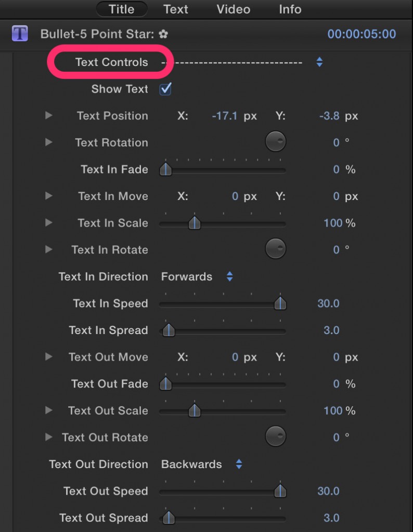Select the Title tab button

(x=122, y=9)
